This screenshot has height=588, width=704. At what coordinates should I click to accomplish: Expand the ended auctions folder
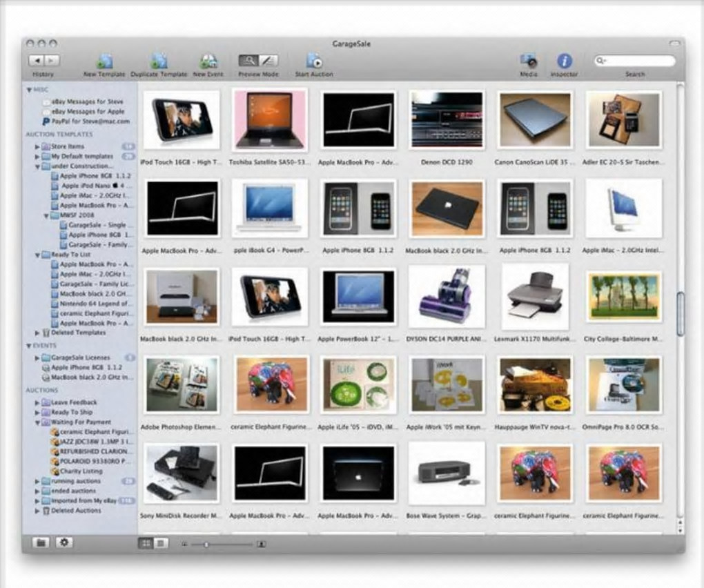37,491
